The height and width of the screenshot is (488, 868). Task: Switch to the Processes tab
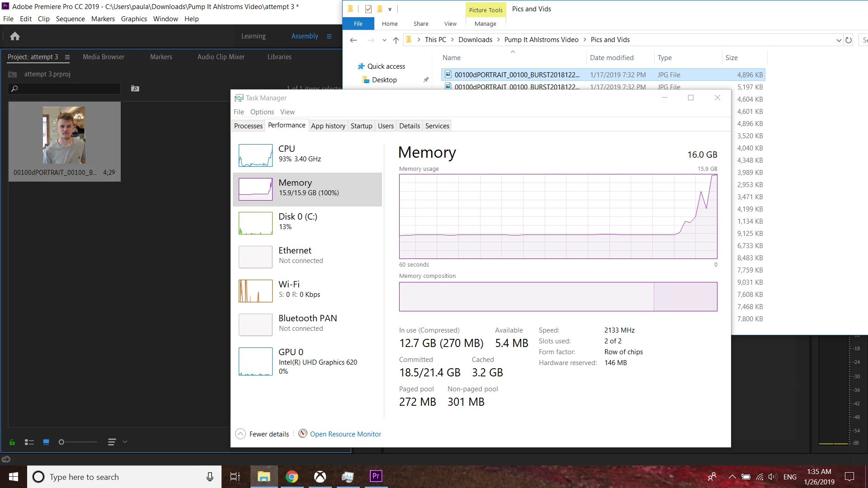point(248,126)
